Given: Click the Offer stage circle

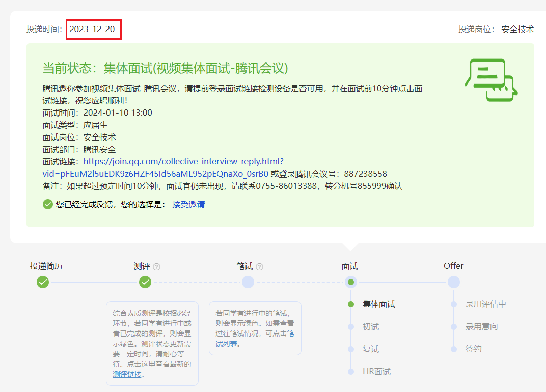Looking at the screenshot, I should coord(454,282).
